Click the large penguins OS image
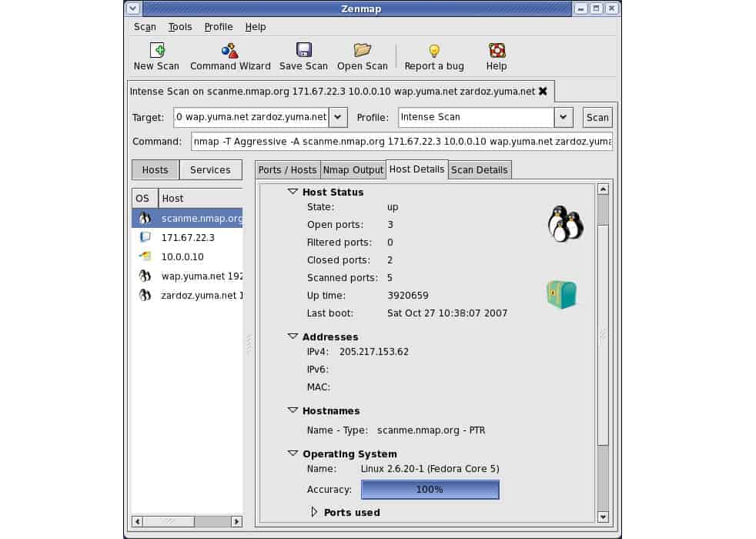Viewport: 756px width, 539px height. tap(566, 224)
